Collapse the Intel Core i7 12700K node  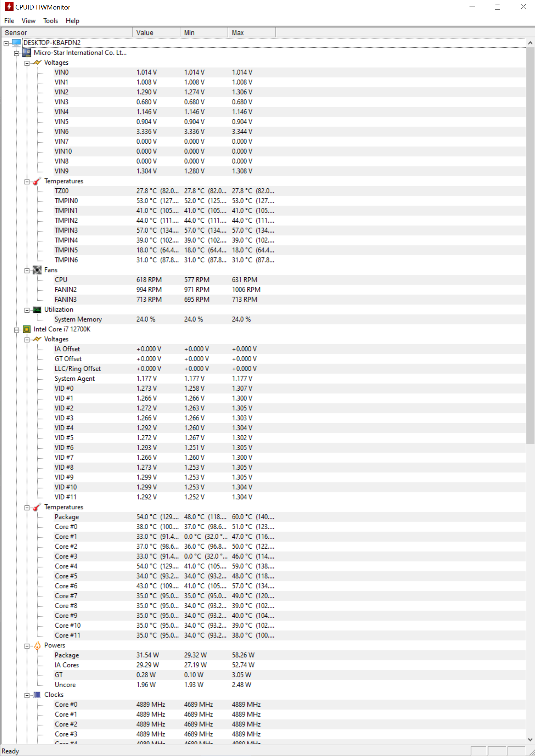click(16, 330)
